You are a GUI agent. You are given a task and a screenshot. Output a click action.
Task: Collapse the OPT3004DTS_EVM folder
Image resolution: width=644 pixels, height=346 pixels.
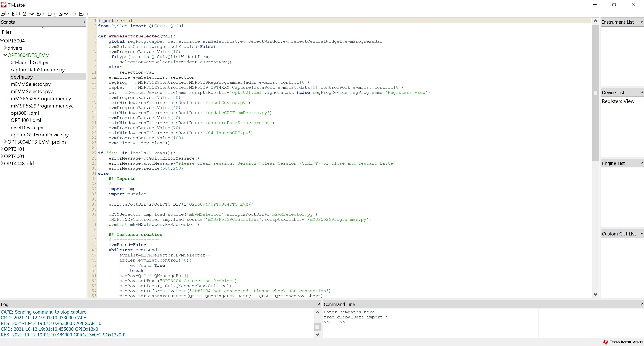pos(5,55)
